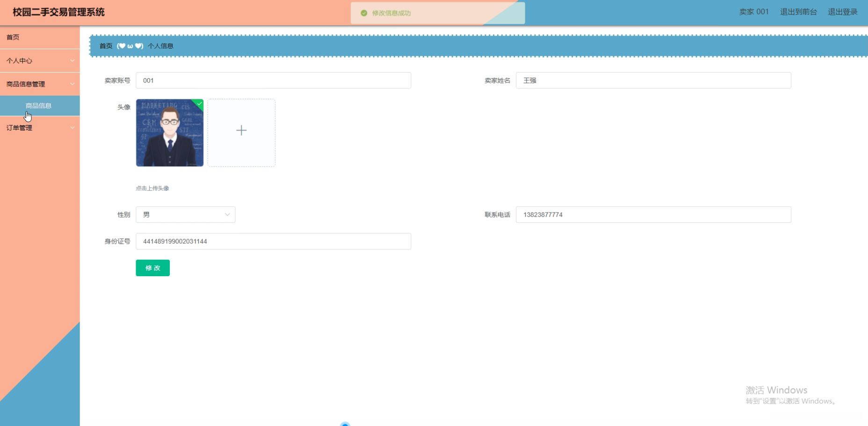The height and width of the screenshot is (426, 868).
Task: Click the plus box to upload avatar
Action: pyautogui.click(x=241, y=133)
